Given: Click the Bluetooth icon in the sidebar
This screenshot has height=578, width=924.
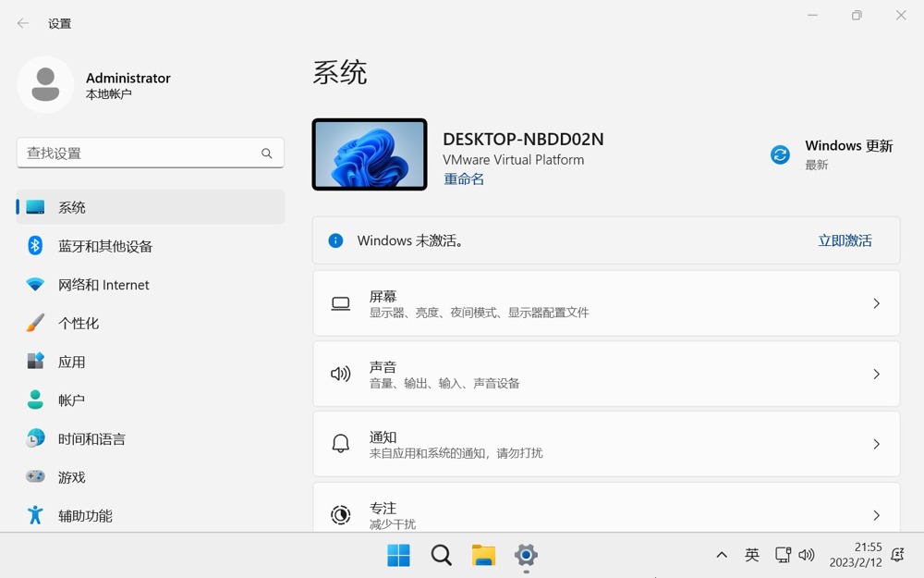Looking at the screenshot, I should 35,245.
